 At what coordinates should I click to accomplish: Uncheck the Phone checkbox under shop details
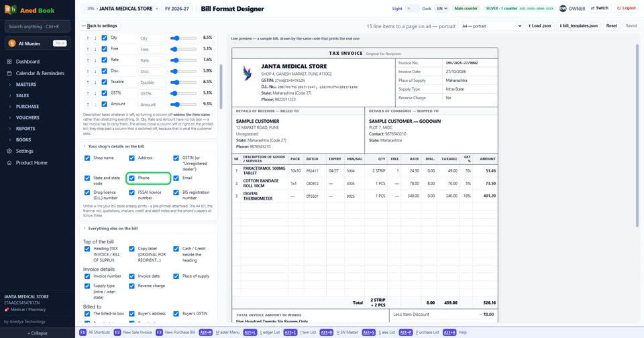pyautogui.click(x=132, y=178)
